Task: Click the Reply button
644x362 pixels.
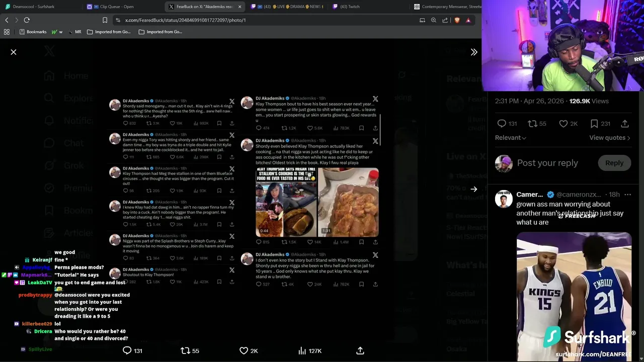Action: click(614, 163)
